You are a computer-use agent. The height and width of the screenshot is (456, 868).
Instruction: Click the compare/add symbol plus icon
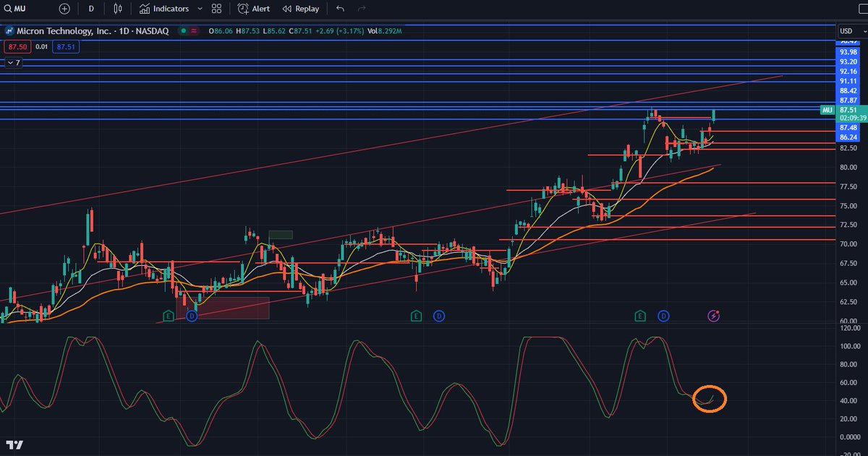click(64, 9)
